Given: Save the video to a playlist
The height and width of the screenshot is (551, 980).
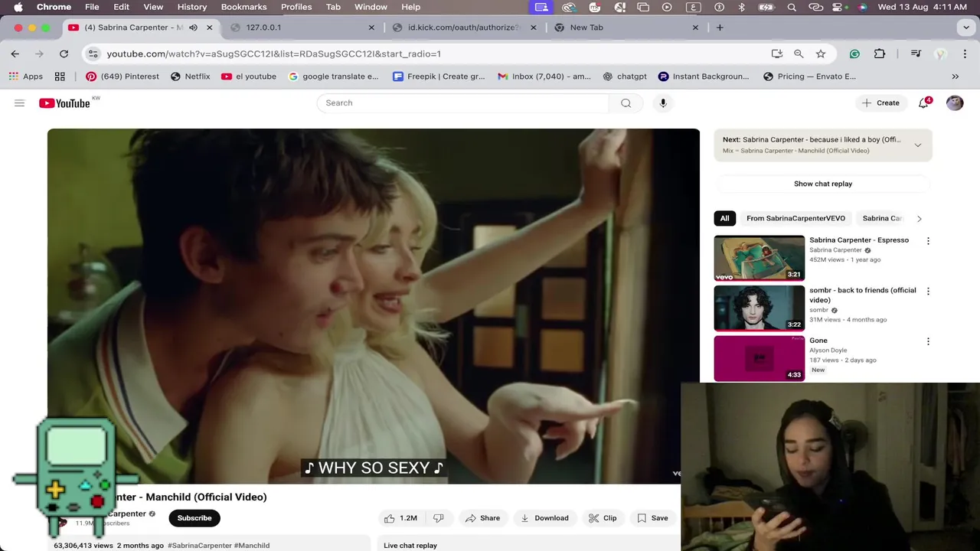Looking at the screenshot, I should tap(652, 518).
